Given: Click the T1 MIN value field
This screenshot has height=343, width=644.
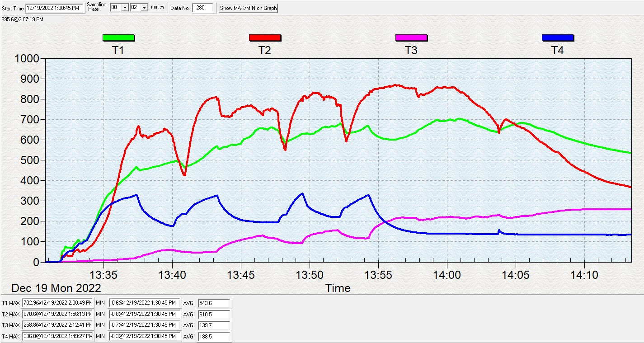Looking at the screenshot, I should [145, 303].
